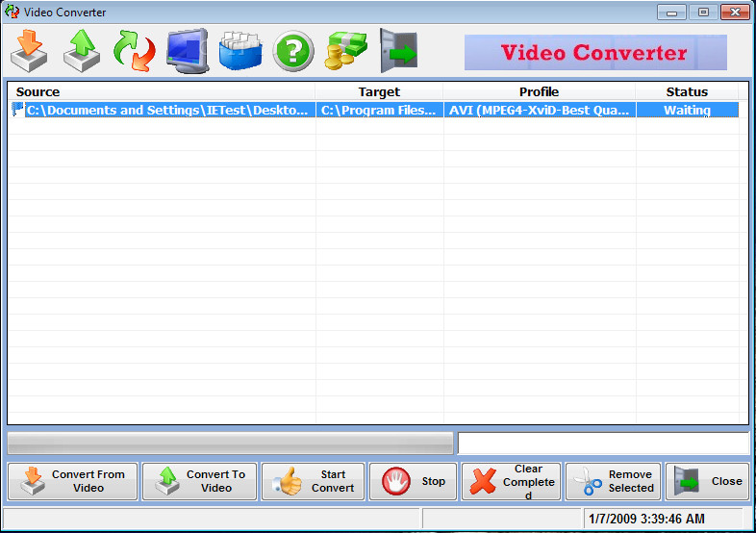Click the Profile column header

(539, 91)
